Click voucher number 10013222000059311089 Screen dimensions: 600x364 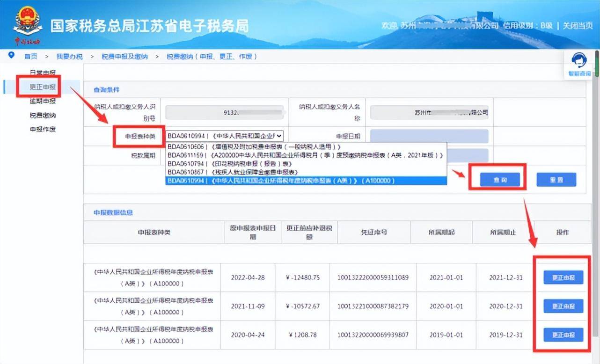coord(373,277)
